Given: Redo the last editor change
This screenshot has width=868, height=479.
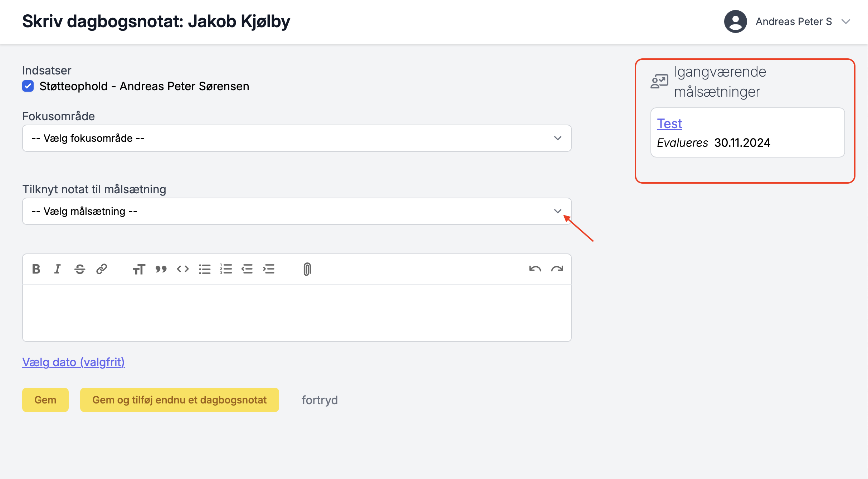Looking at the screenshot, I should pyautogui.click(x=557, y=269).
